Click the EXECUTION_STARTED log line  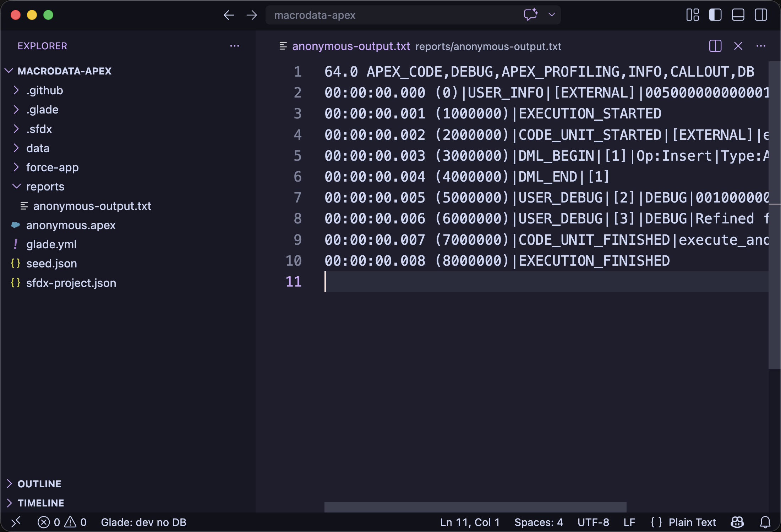click(x=493, y=113)
